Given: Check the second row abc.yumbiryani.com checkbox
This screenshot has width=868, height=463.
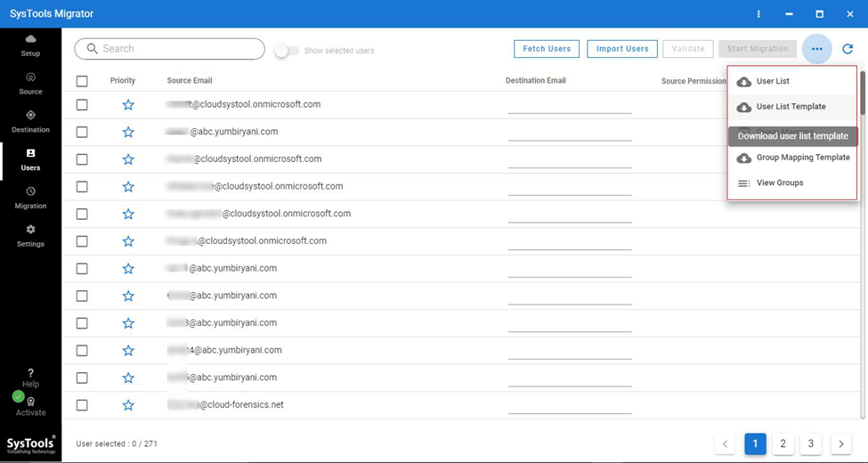Looking at the screenshot, I should coord(82,132).
